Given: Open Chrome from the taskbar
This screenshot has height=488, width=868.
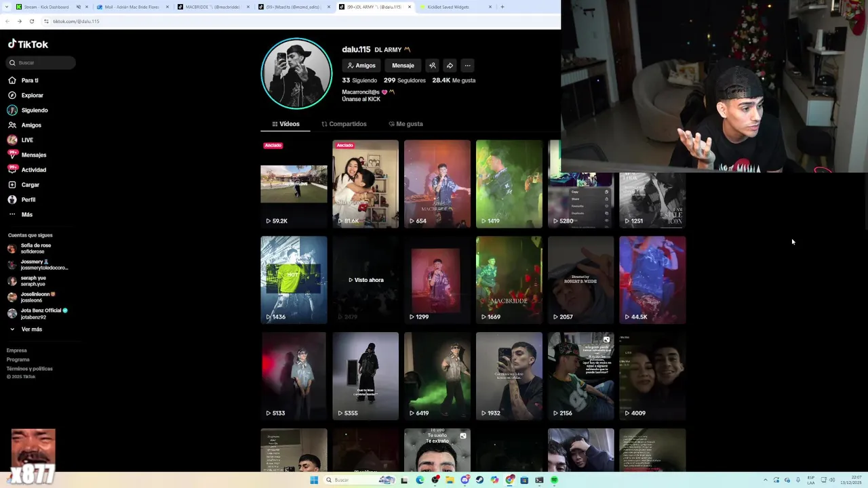Looking at the screenshot, I should click(x=509, y=480).
